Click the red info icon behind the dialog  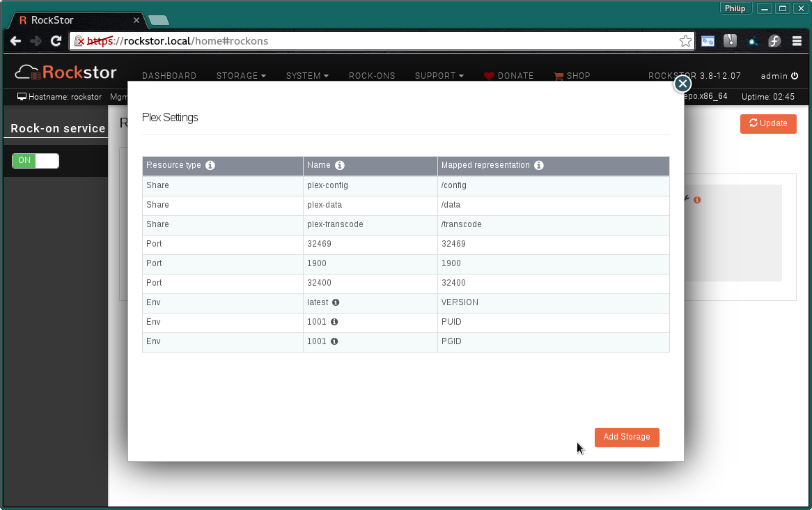coord(697,200)
